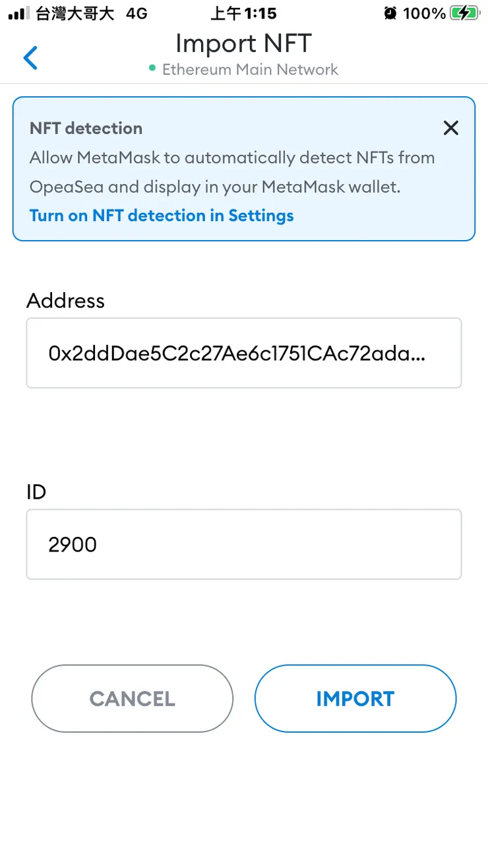Image resolution: width=488 pixels, height=868 pixels.
Task: Tap the Address field label
Action: click(65, 301)
